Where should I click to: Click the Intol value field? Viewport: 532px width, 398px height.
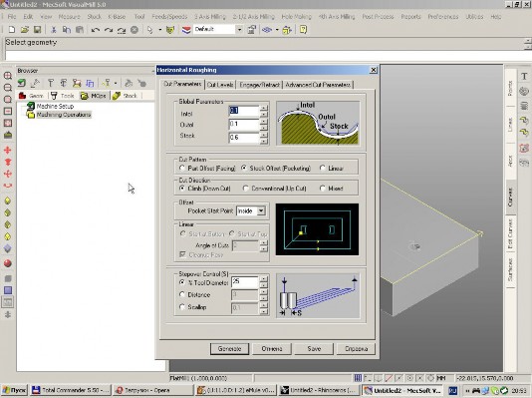tap(244, 111)
